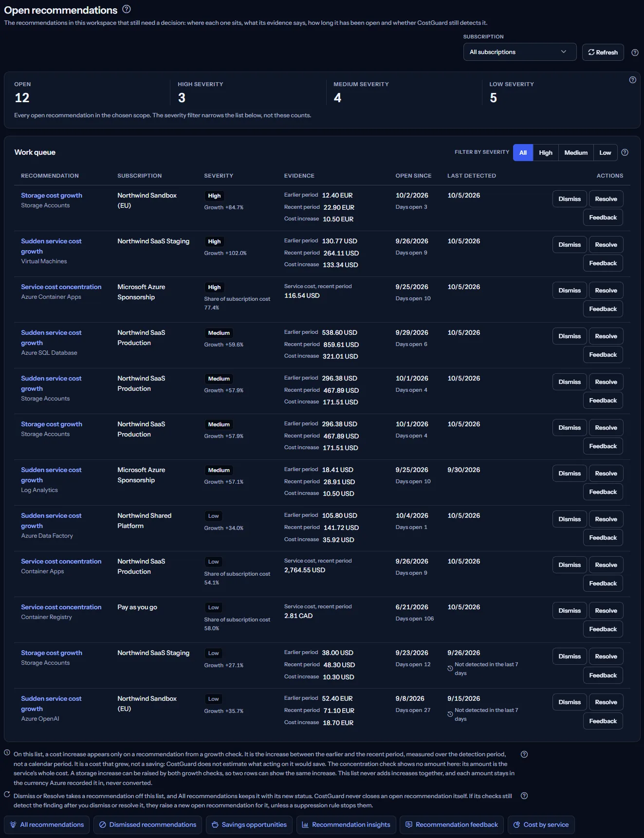Give feedback on the Log Analytics recommendation
Image resolution: width=644 pixels, height=838 pixels.
point(603,492)
